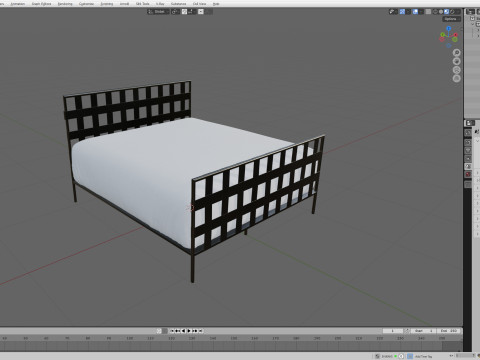Toggle viewport gizmos display
Screen dimensions: 480x360
[402, 12]
